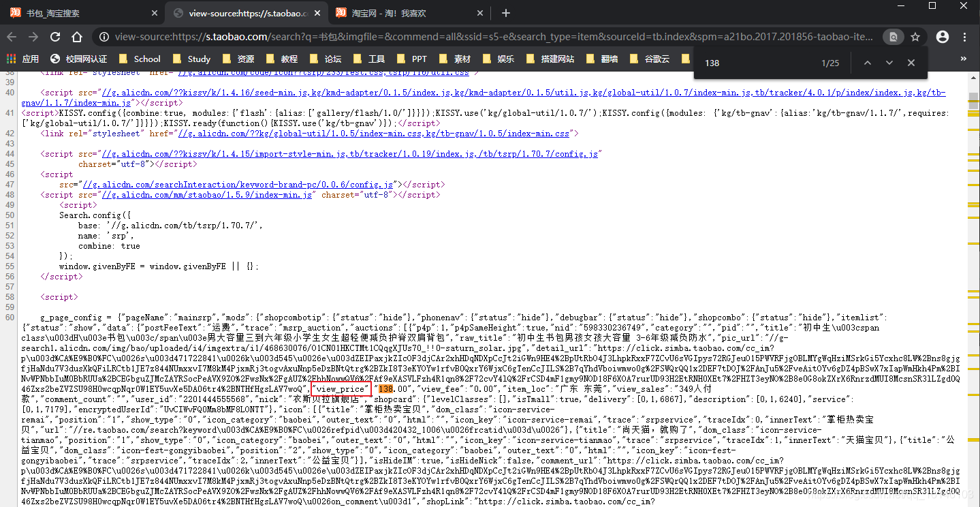Image resolution: width=980 pixels, height=507 pixels.
Task: Open the 资源 bookmark folder
Action: pyautogui.click(x=239, y=59)
